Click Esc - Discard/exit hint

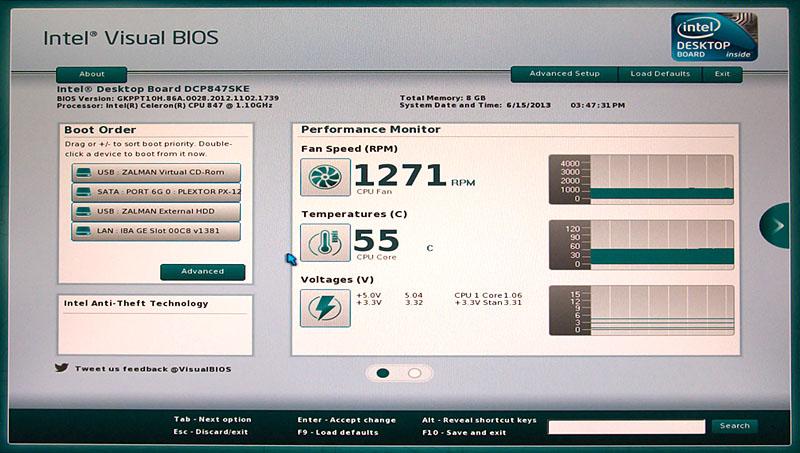210,432
